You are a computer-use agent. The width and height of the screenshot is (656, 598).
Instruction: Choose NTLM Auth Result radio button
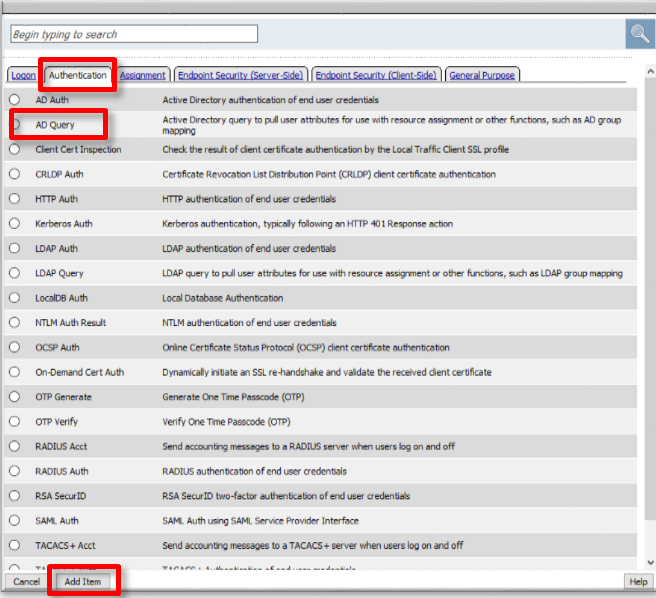click(x=15, y=322)
